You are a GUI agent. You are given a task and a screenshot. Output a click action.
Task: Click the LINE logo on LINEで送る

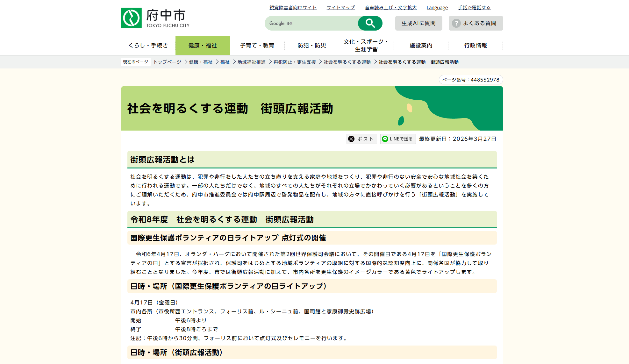coord(385,139)
